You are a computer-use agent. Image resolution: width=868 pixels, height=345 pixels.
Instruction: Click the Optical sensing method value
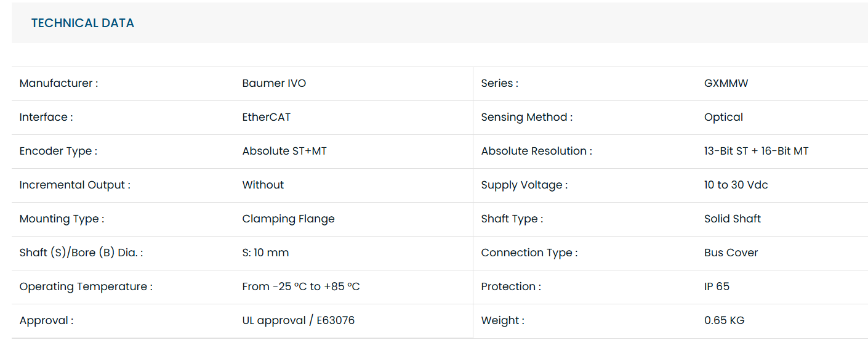click(x=723, y=118)
